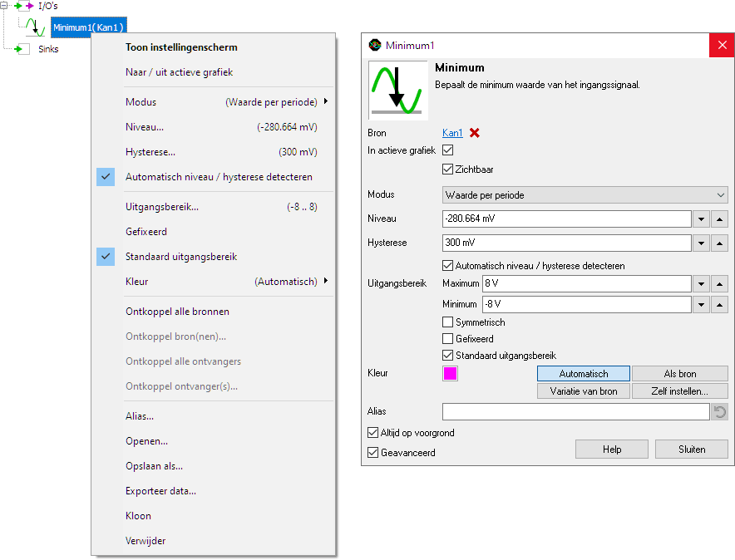Collapse the I/O's tree node
This screenshot has width=735, height=560.
(x=4, y=6)
